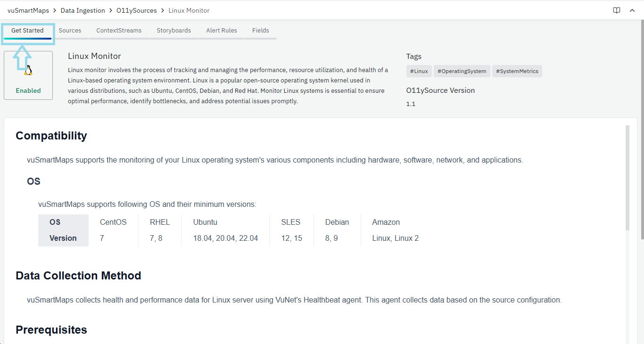Select the Storyboards tab
This screenshot has height=344, width=644.
click(173, 30)
